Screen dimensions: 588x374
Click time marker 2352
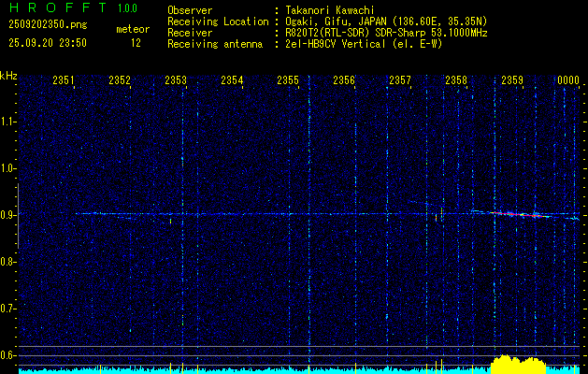tap(120, 79)
